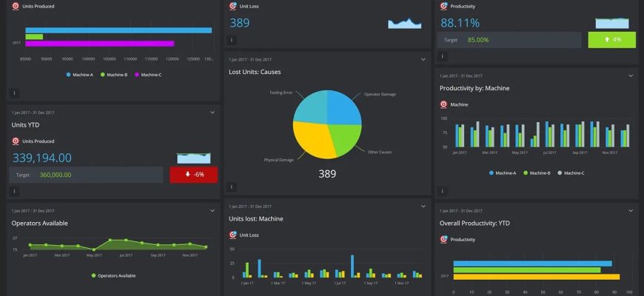Open info icon in the Lost Units: Causes panel

click(x=232, y=187)
